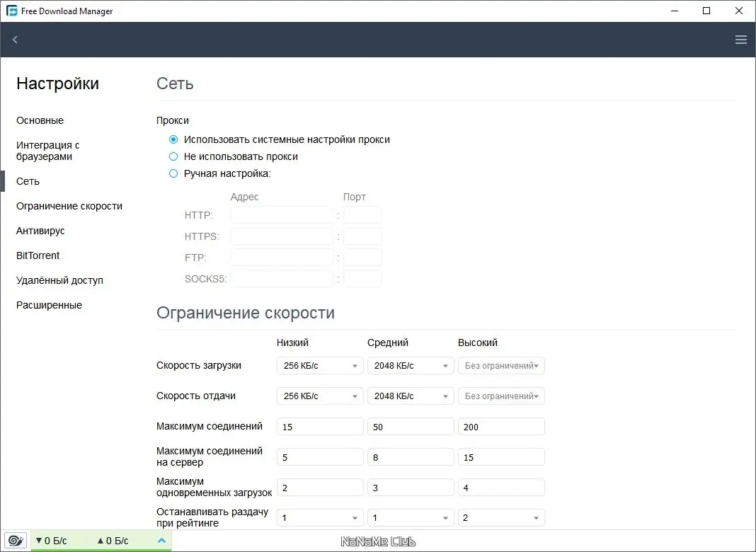Edit high max connections value 200

(501, 427)
